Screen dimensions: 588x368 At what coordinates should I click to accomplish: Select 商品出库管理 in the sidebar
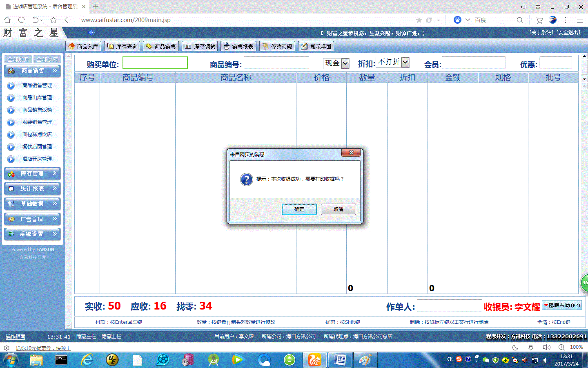[x=37, y=98]
